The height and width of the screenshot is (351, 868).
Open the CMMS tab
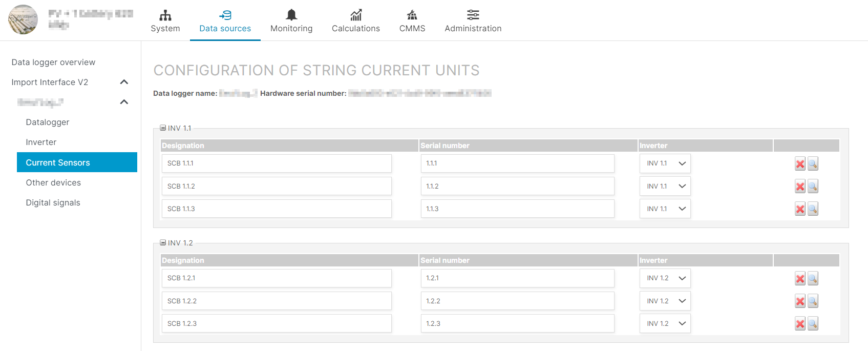[x=412, y=20]
